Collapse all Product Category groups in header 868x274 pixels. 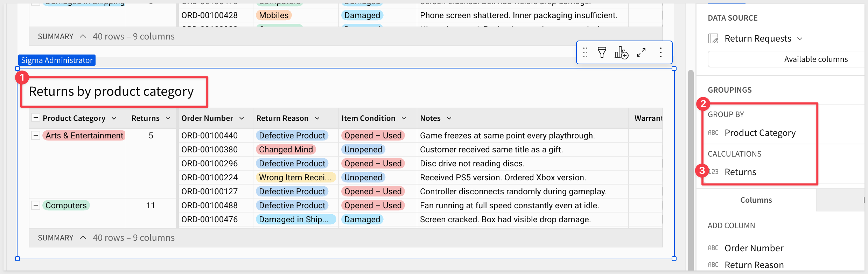point(36,118)
